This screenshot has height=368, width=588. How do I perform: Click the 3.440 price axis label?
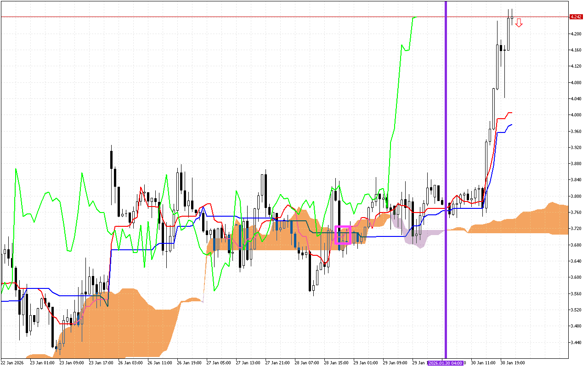coord(576,342)
